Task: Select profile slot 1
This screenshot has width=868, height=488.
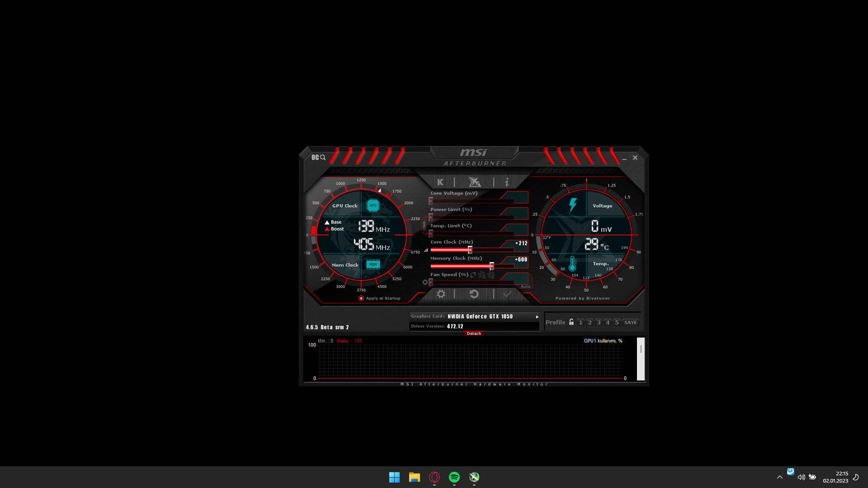Action: 580,323
